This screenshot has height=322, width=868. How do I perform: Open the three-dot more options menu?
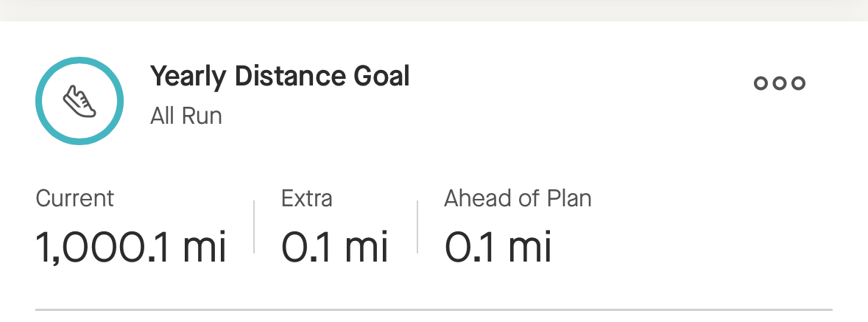(779, 83)
